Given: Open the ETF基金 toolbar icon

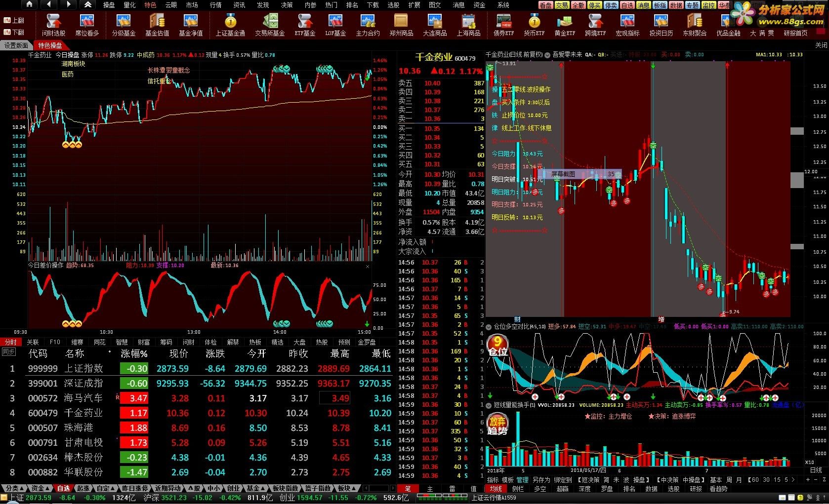Looking at the screenshot, I should pos(305,25).
